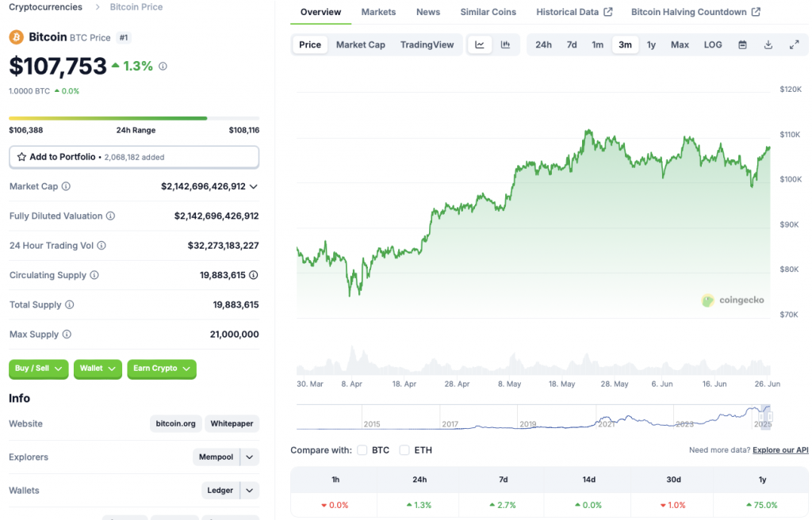Image resolution: width=812 pixels, height=520 pixels.
Task: Open the Markets tab
Action: (x=378, y=12)
